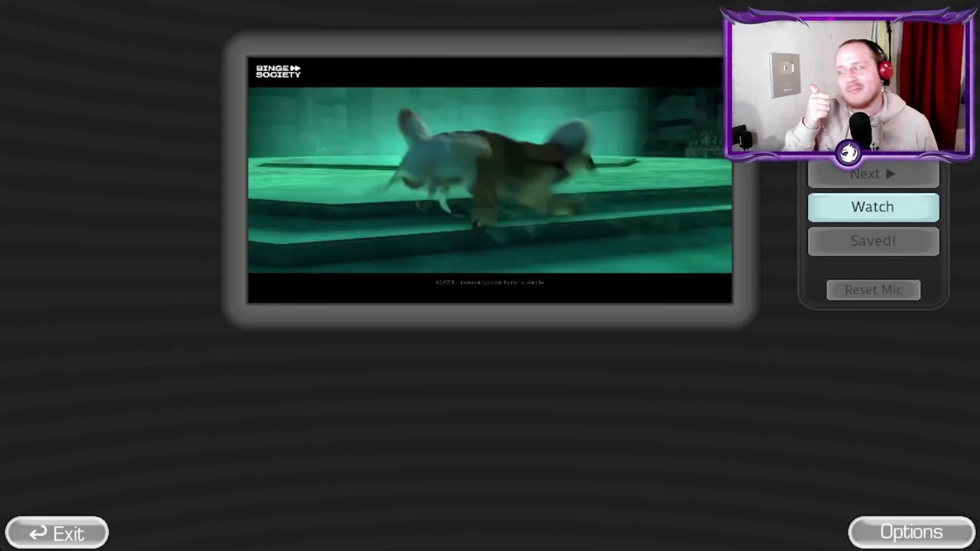Image resolution: width=980 pixels, height=551 pixels.
Task: Go to the Next clip
Action: point(873,175)
